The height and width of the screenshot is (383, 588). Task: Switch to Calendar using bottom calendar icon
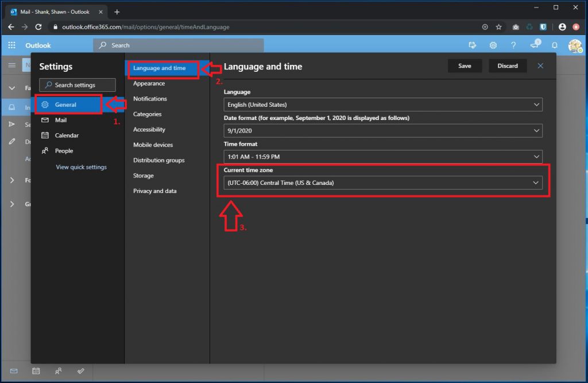36,371
